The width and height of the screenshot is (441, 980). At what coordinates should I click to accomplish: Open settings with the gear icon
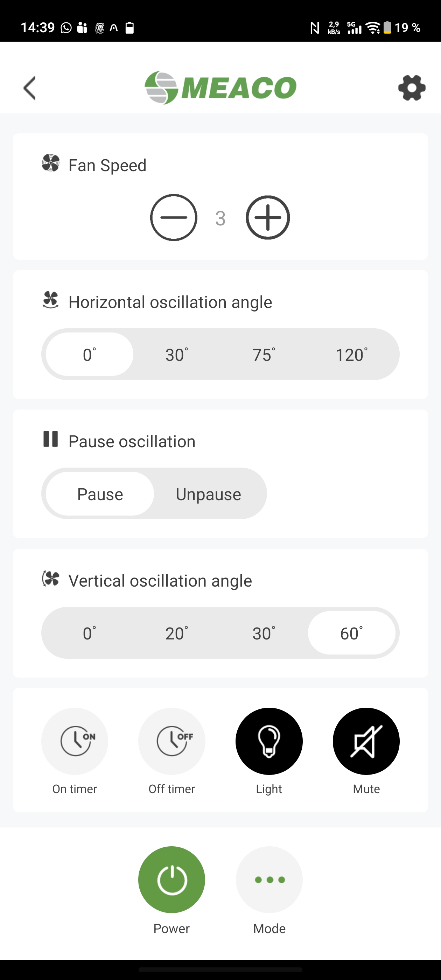pos(412,88)
